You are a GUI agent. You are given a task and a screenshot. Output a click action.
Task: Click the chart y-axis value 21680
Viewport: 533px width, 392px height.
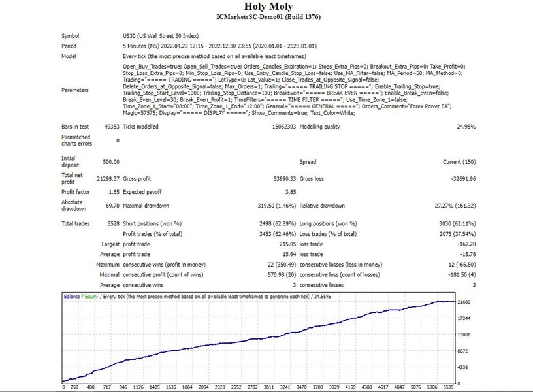tap(464, 302)
